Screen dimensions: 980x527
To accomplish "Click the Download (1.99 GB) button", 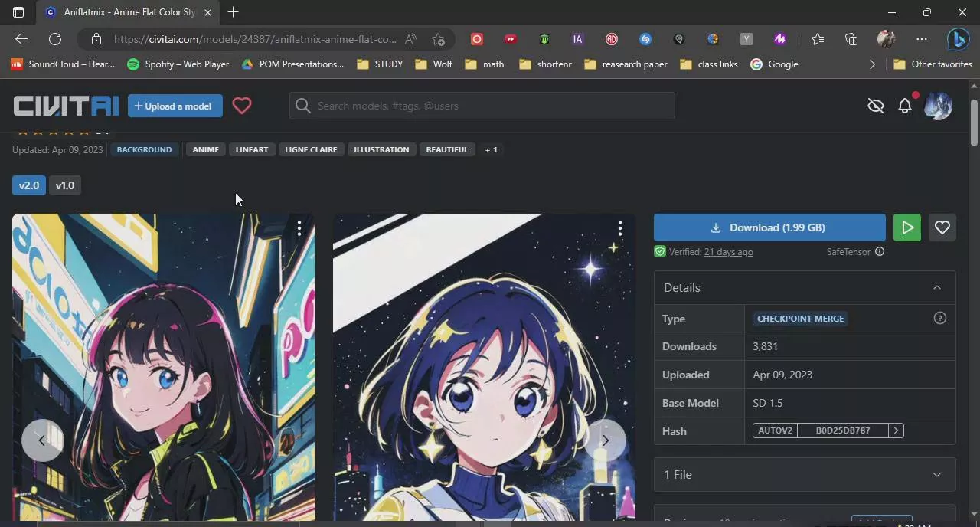I will 769,227.
